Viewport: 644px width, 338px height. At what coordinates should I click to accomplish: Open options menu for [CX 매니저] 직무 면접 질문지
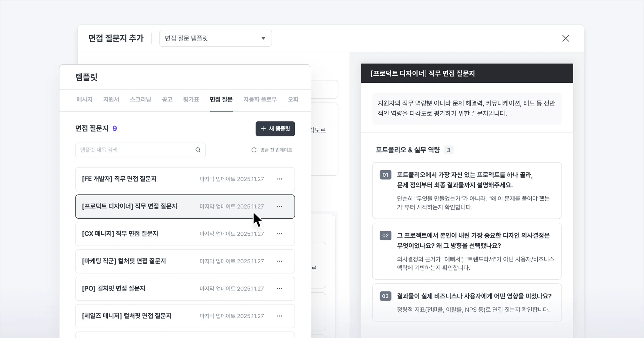(x=280, y=234)
